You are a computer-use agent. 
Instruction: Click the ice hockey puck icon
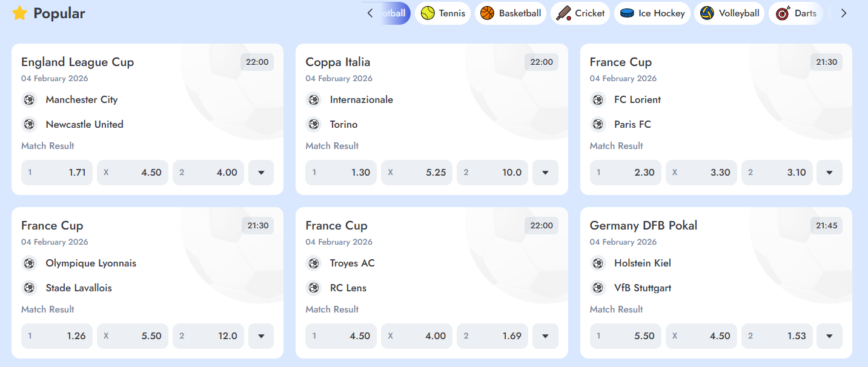point(627,13)
